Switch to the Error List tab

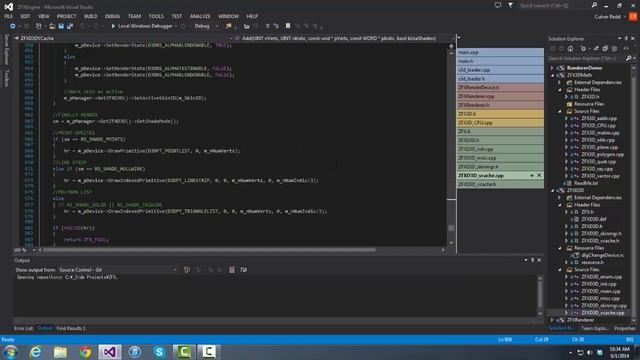pos(23,328)
